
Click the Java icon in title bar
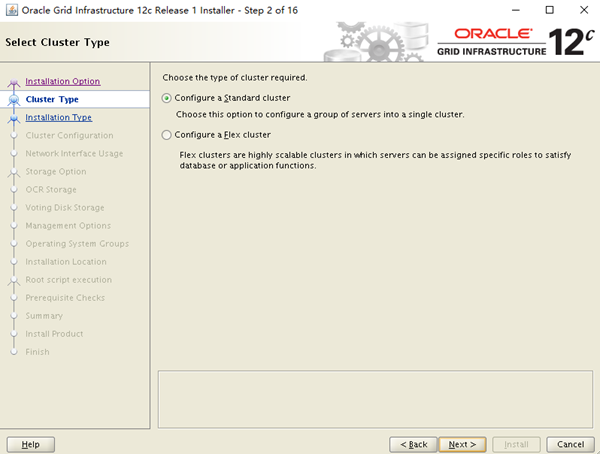[12, 10]
